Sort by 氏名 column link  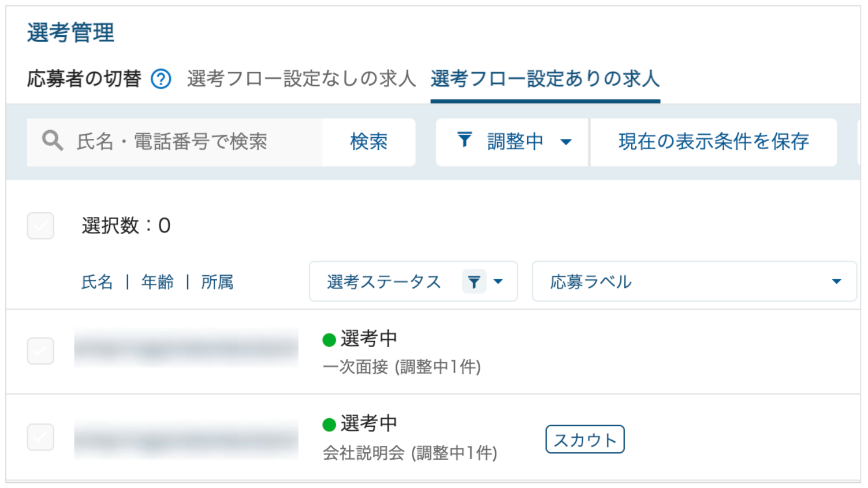97,282
